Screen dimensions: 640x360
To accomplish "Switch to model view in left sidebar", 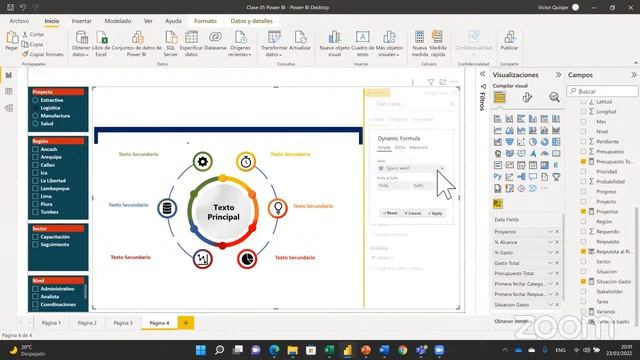I will click(x=9, y=108).
